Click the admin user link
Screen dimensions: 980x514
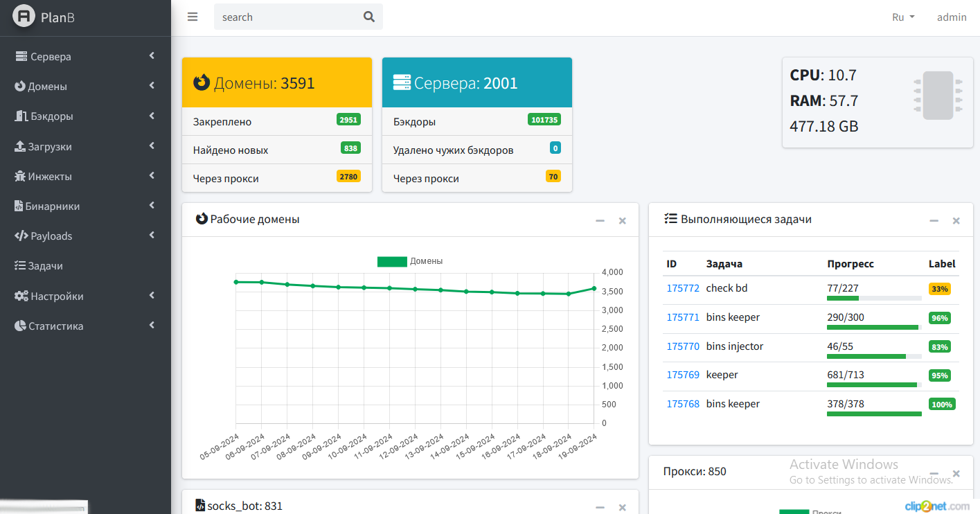pyautogui.click(x=952, y=17)
